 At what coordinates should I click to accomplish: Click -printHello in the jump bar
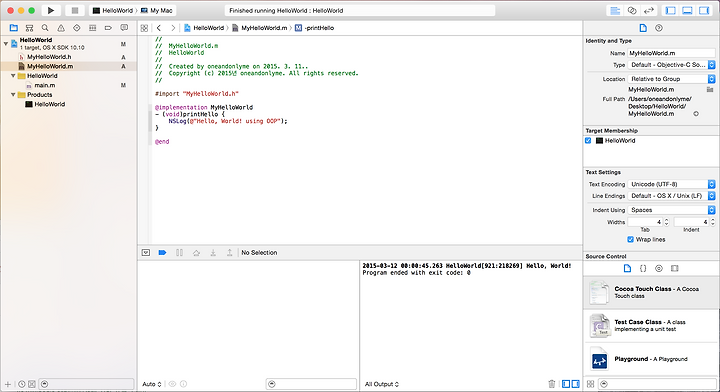[315, 28]
